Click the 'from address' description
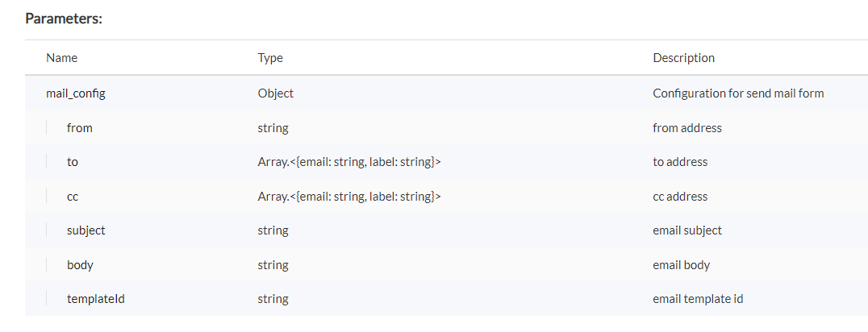 [686, 128]
